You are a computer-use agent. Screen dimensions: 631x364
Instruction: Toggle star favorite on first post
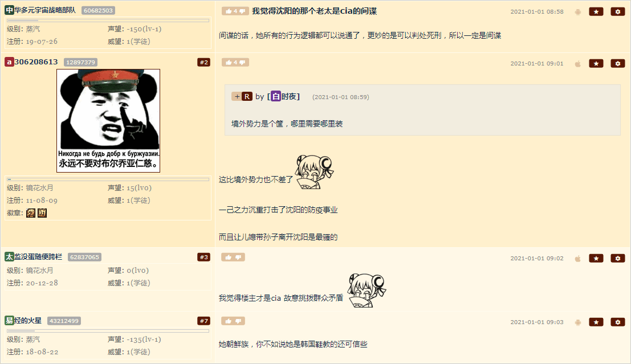pyautogui.click(x=596, y=11)
